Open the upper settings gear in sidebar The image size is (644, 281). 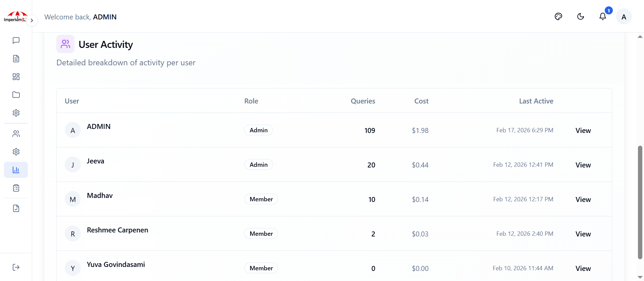[x=16, y=113]
